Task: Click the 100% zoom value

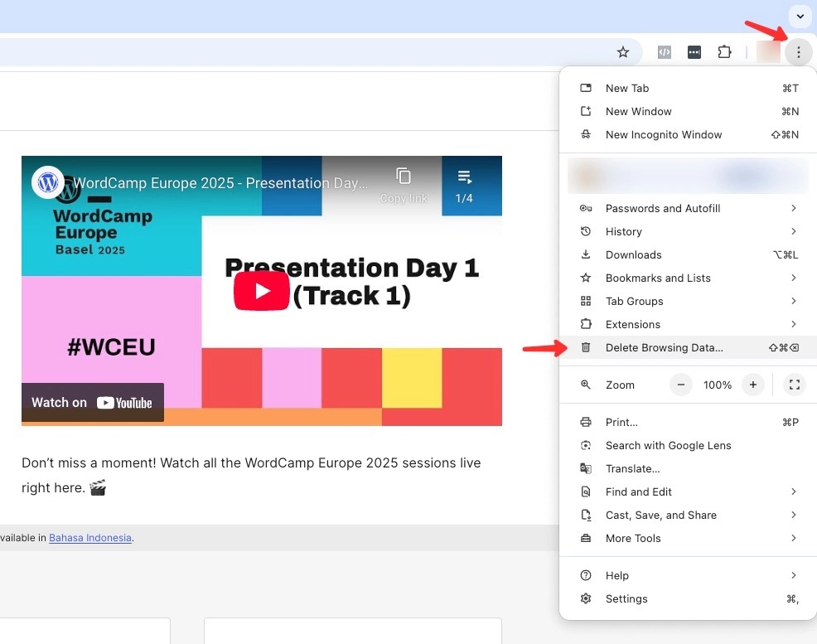Action: tap(717, 385)
